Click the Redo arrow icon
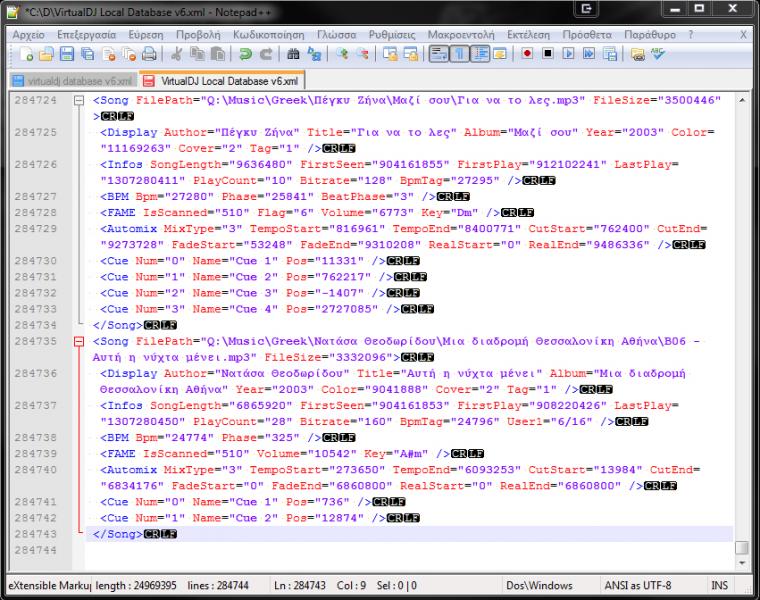 (266, 54)
